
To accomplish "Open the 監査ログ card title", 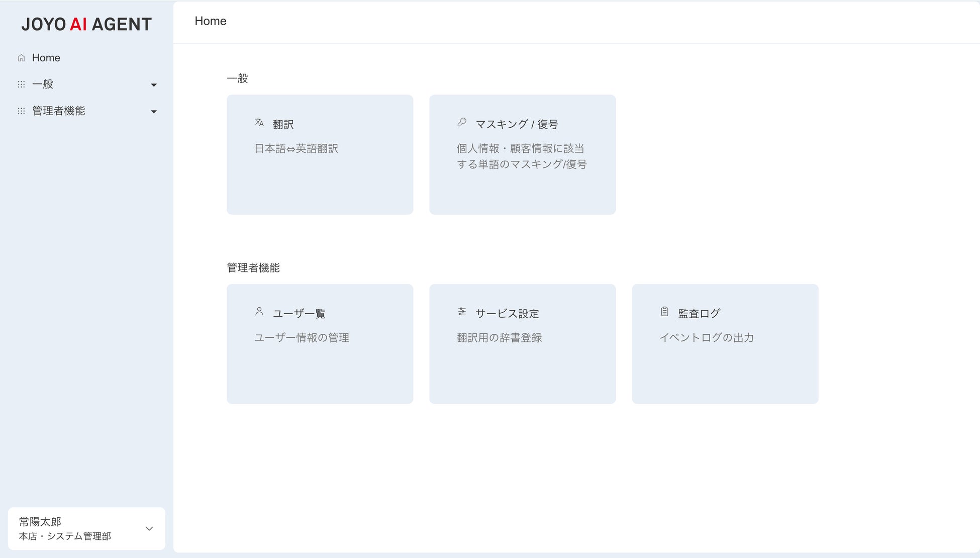I will (x=699, y=314).
